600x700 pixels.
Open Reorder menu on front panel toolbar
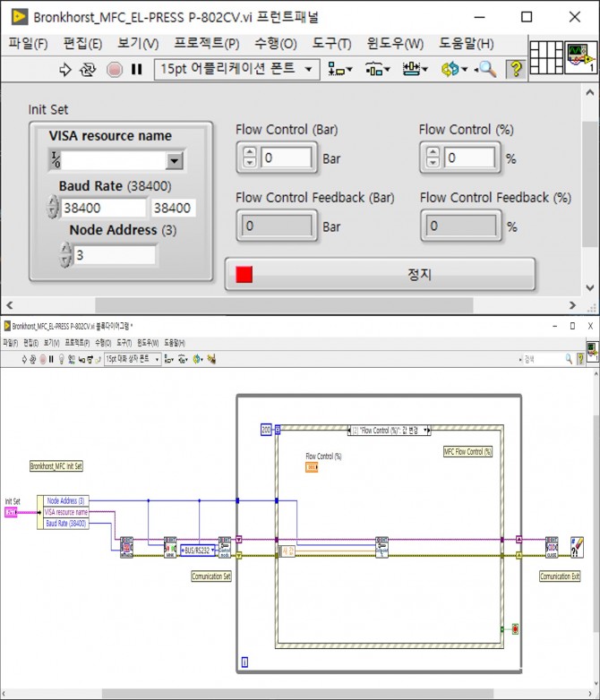tap(454, 69)
